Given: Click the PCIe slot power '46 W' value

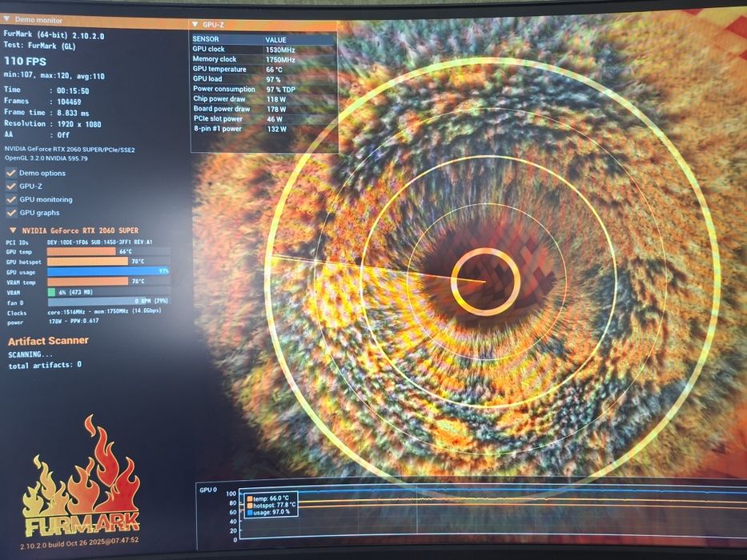Looking at the screenshot, I should click(x=275, y=119).
